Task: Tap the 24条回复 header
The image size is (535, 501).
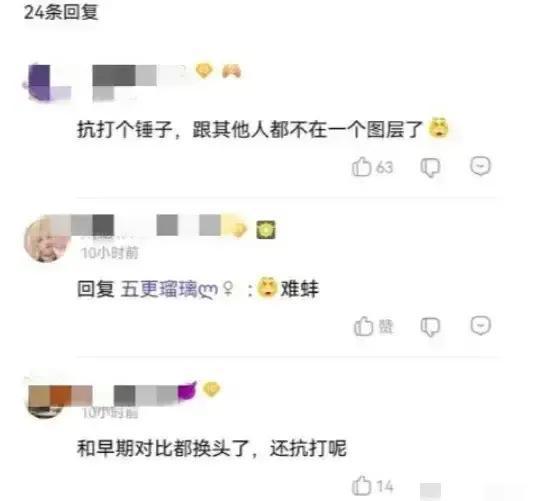Action: [x=61, y=13]
